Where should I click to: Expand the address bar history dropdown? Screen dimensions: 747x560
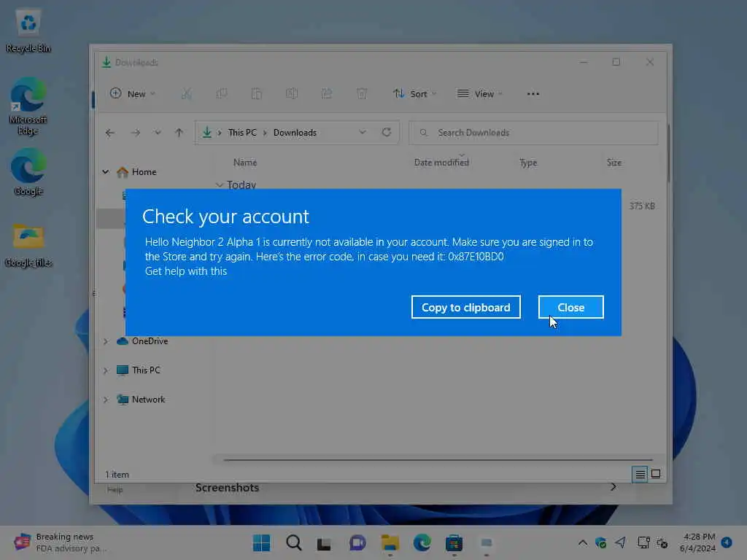tap(363, 133)
